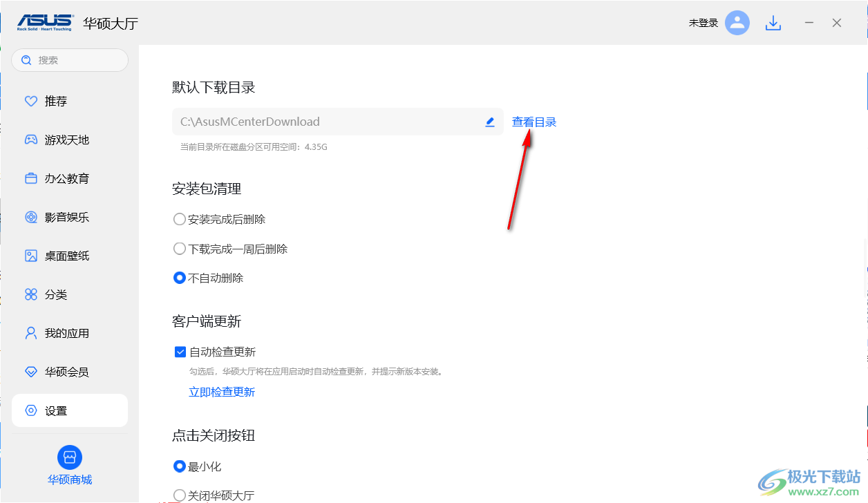Click the free space text 4.35G
The width and height of the screenshot is (868, 503).
pyautogui.click(x=316, y=147)
